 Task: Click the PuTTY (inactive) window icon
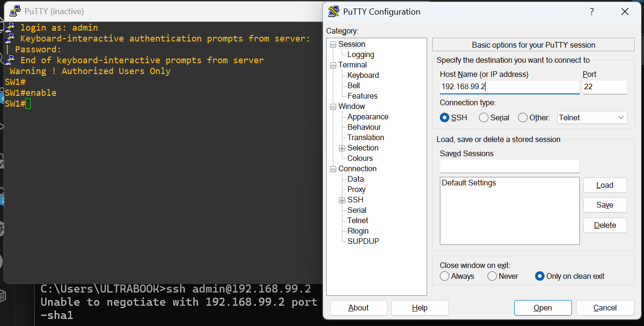[x=15, y=11]
